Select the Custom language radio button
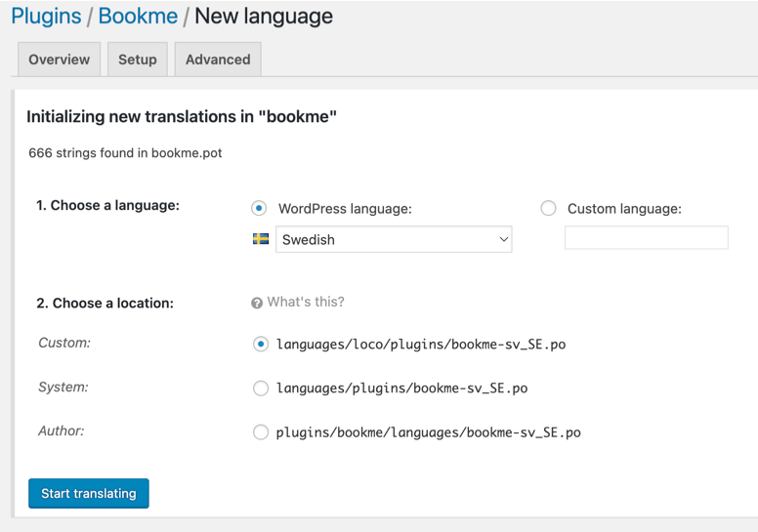 click(x=548, y=208)
